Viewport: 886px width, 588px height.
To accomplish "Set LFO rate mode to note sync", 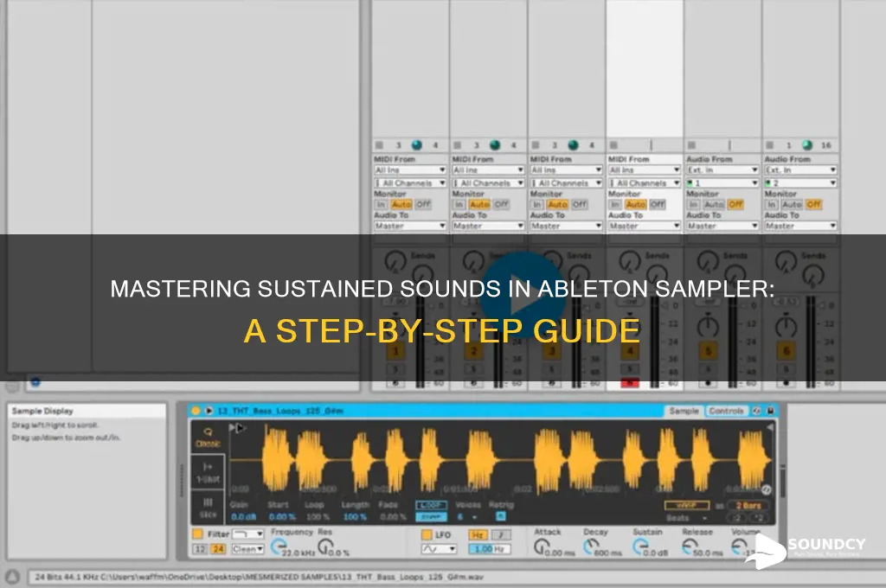I will [x=501, y=534].
